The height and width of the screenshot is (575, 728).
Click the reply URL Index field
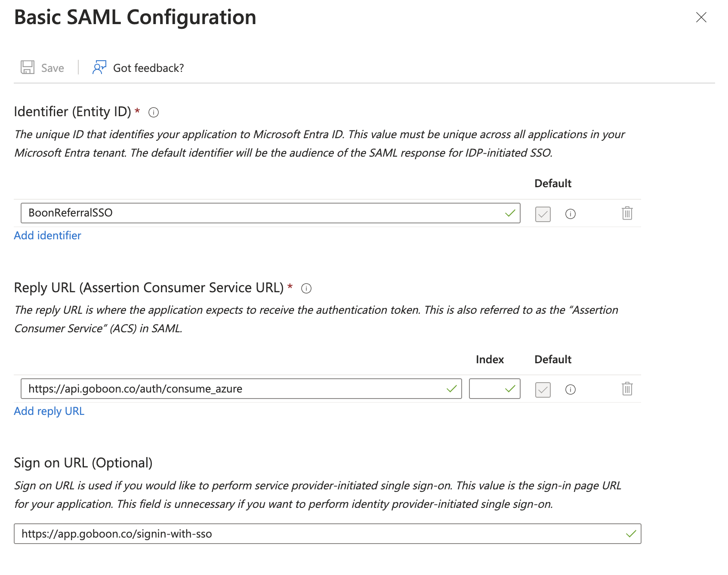click(x=487, y=389)
